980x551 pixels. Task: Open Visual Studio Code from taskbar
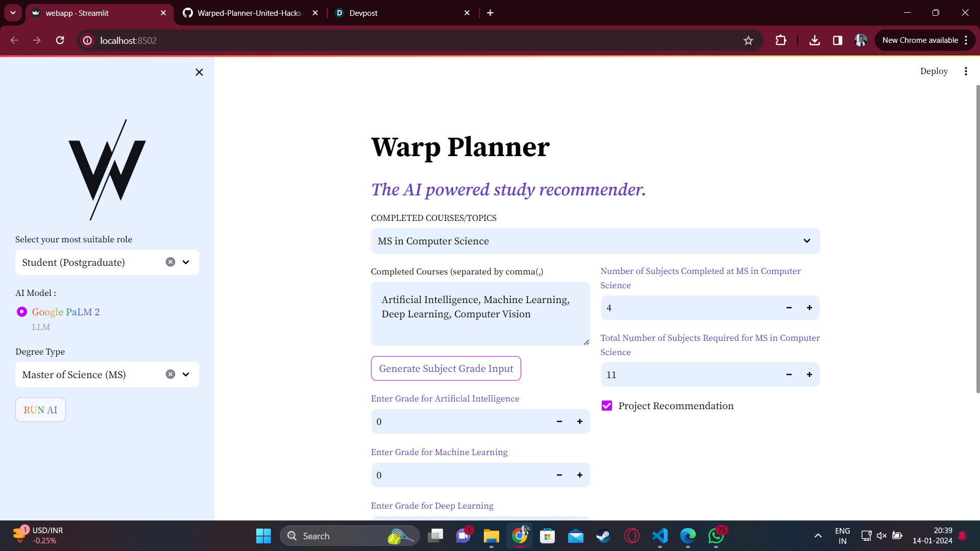tap(659, 536)
